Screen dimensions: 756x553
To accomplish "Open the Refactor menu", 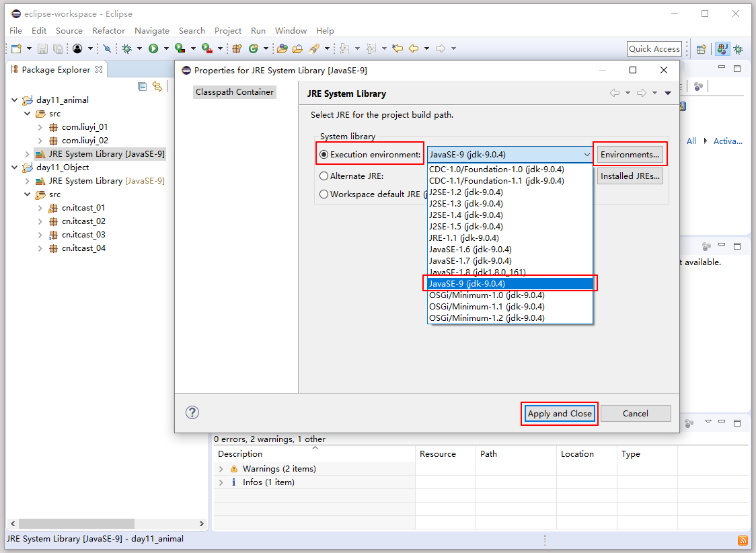I will click(x=108, y=30).
